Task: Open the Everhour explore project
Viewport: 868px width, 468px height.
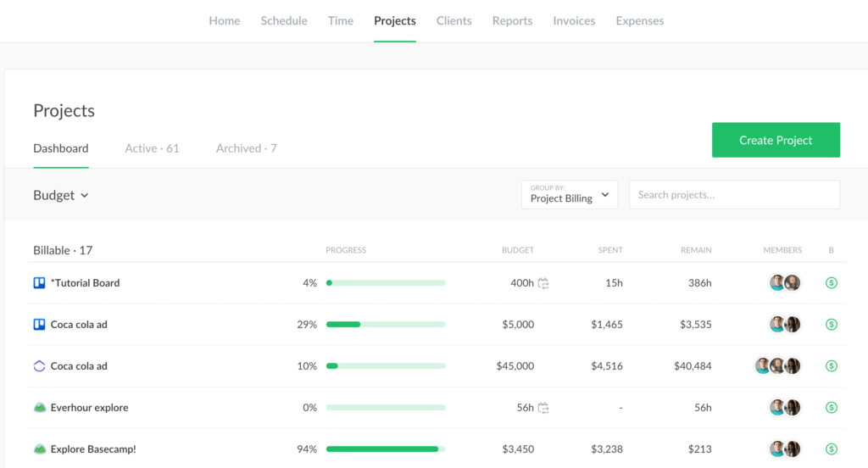Action: (90, 408)
